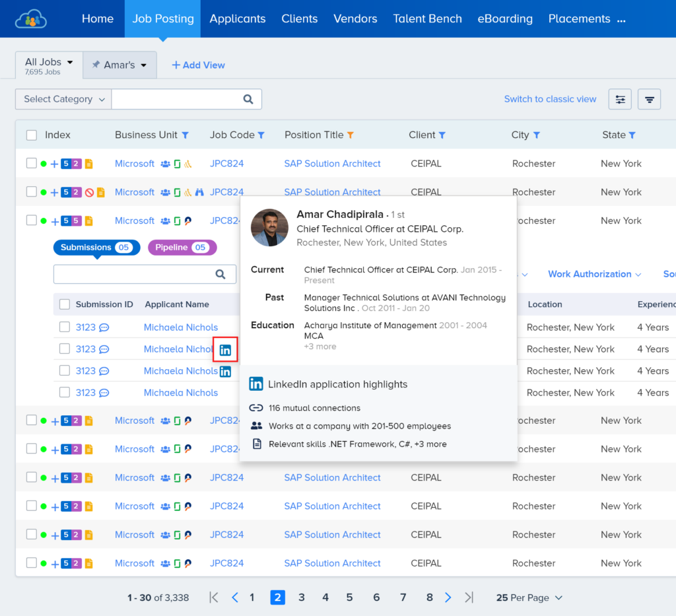Go to page 1

252,598
